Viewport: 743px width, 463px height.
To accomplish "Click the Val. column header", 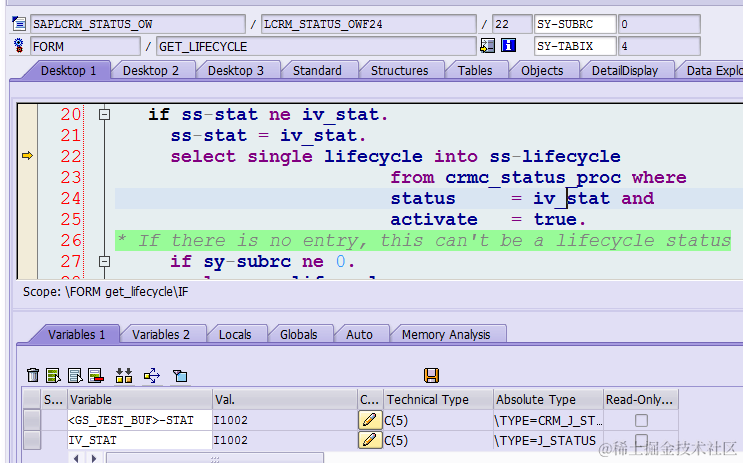I will point(285,399).
